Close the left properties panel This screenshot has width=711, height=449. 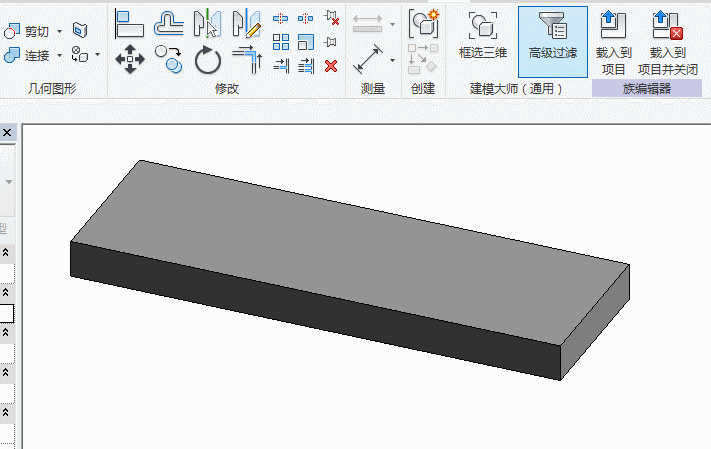[6, 133]
